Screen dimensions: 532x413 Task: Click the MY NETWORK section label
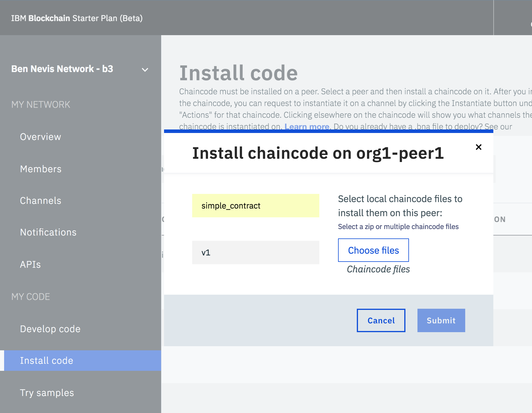[41, 105]
